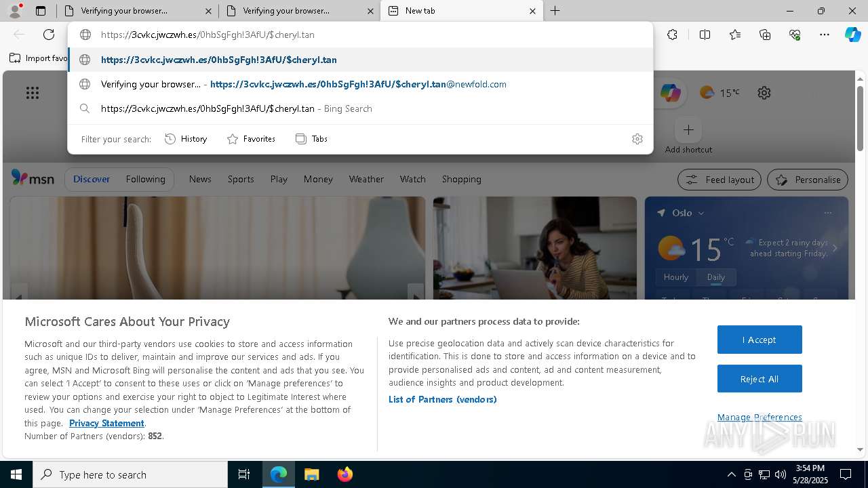Open Privacy Statement link
This screenshot has width=868, height=488.
coord(106,423)
